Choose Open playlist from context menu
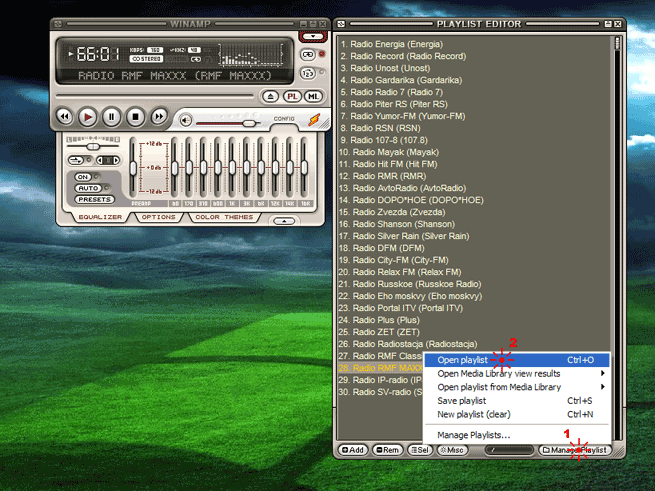655x491 pixels. pos(517,360)
